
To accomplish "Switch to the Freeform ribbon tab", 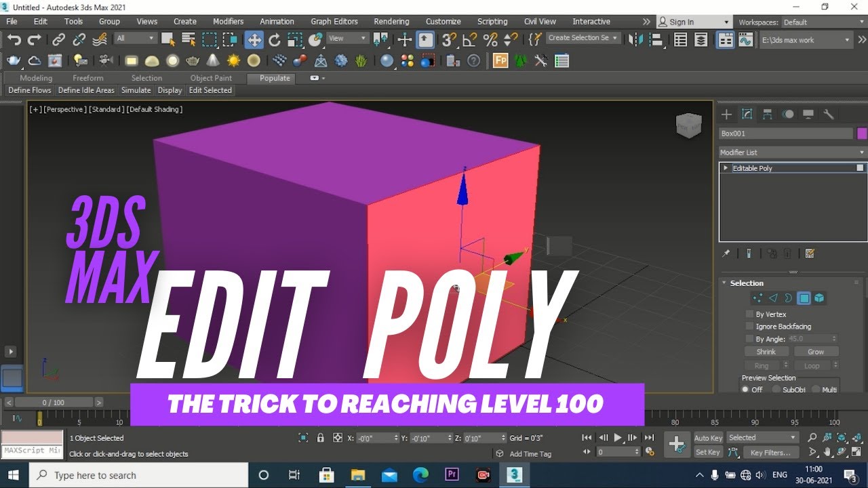I will 88,78.
